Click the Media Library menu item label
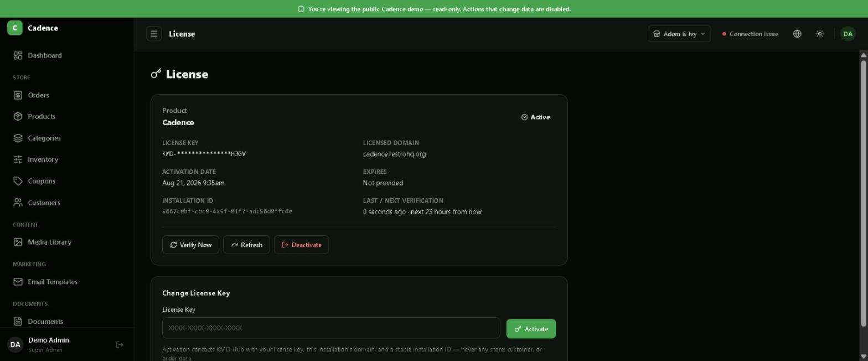This screenshot has width=868, height=361. tap(50, 242)
